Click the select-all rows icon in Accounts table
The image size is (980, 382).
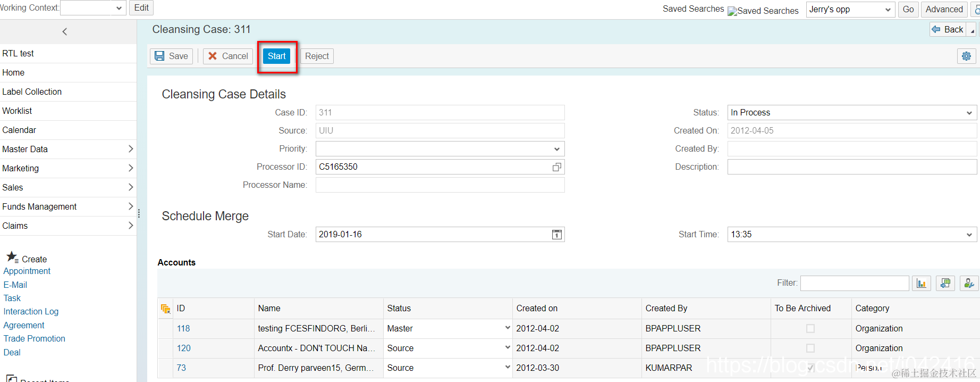(165, 309)
